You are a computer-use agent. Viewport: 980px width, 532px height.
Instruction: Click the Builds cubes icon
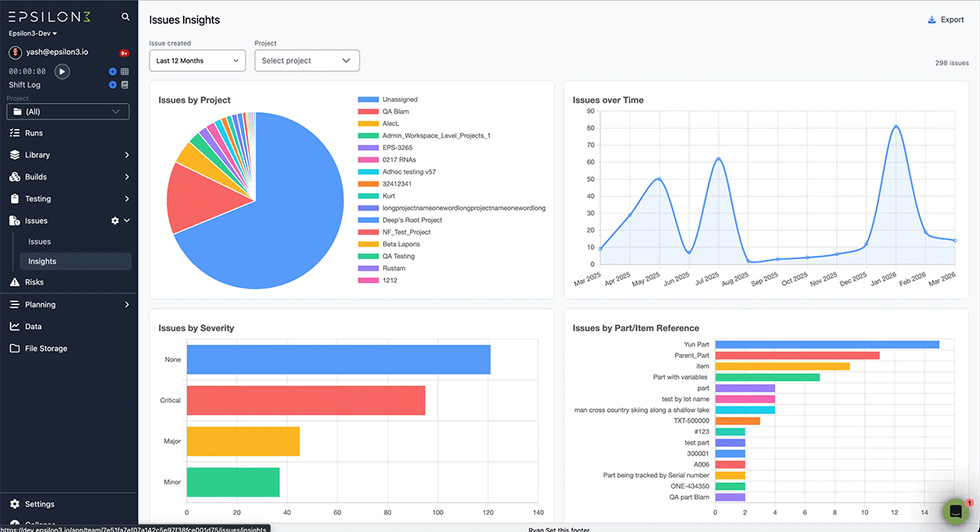click(15, 177)
